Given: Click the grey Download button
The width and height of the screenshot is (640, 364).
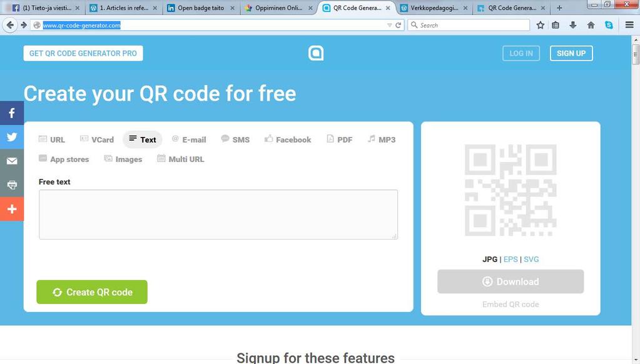Looking at the screenshot, I should click(x=510, y=281).
